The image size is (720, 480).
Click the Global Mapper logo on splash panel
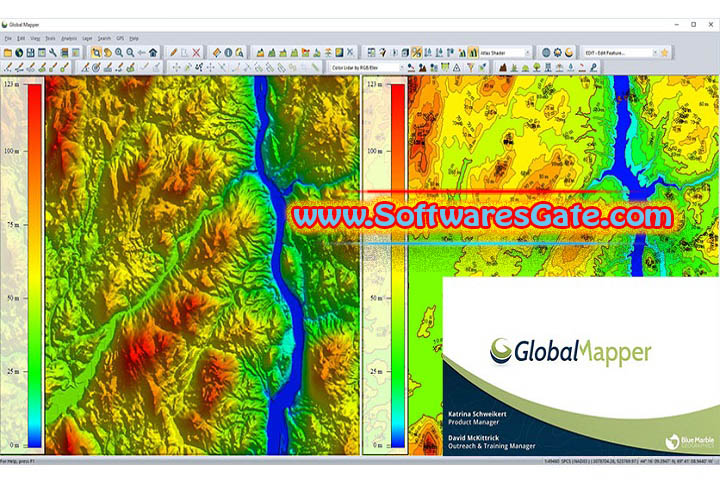(x=570, y=352)
